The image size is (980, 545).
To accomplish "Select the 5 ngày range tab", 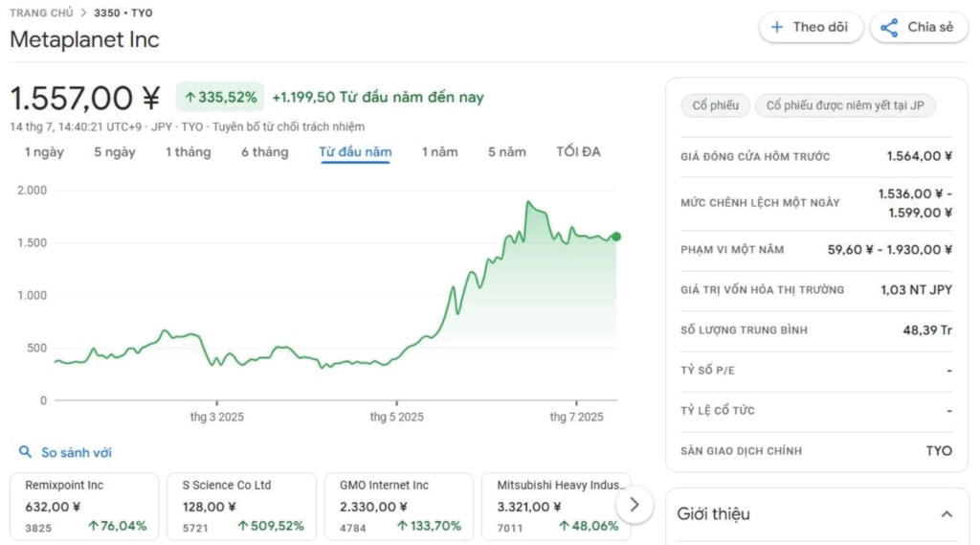I will [115, 152].
